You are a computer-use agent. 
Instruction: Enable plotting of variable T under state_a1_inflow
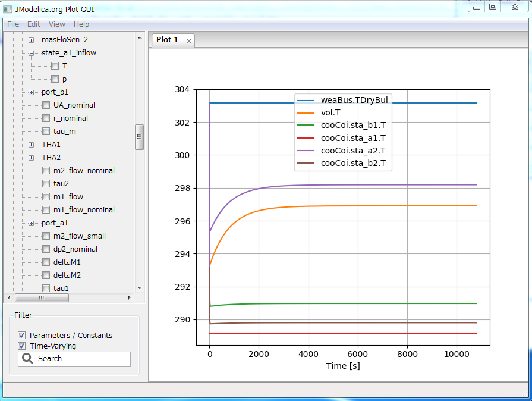point(55,65)
